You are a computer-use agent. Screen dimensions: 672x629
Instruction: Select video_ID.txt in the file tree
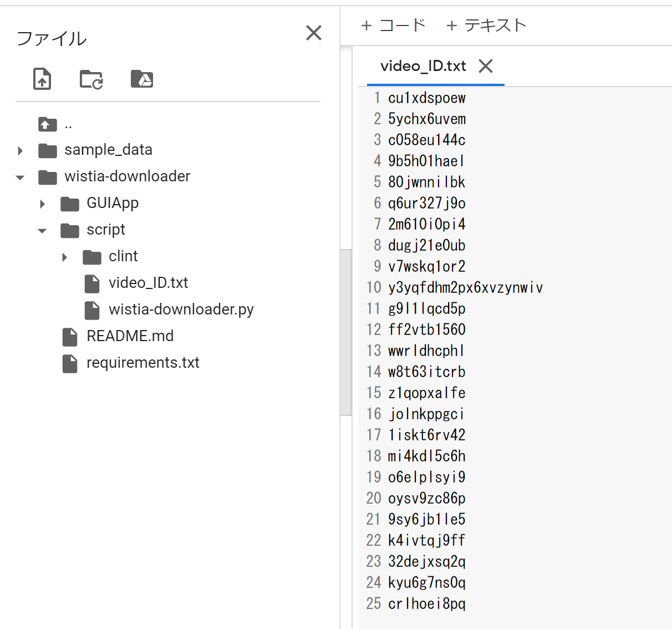click(148, 283)
